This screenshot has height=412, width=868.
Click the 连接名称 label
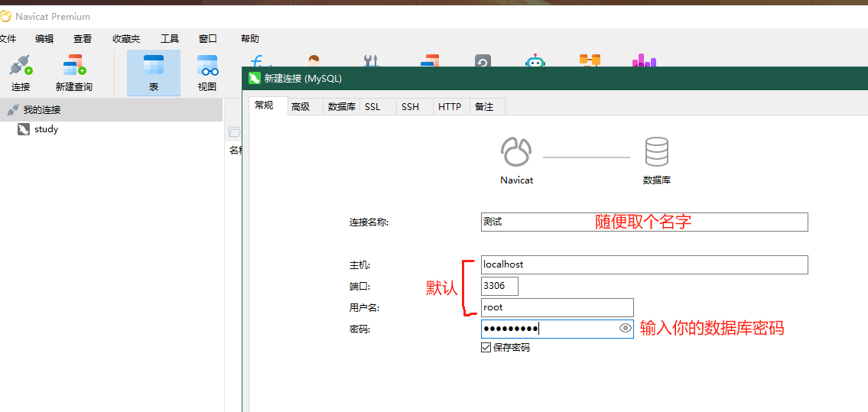(x=369, y=222)
